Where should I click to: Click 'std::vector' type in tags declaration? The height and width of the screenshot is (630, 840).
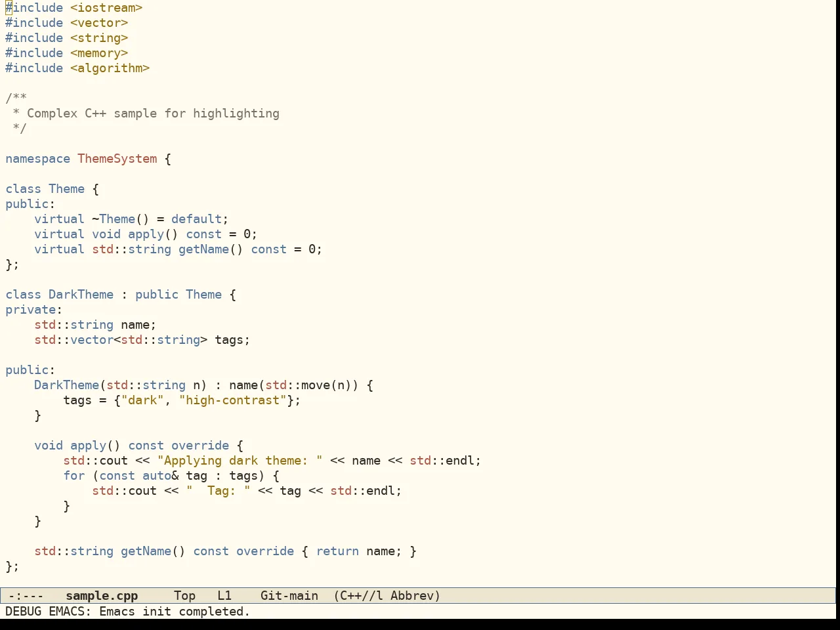click(x=73, y=340)
